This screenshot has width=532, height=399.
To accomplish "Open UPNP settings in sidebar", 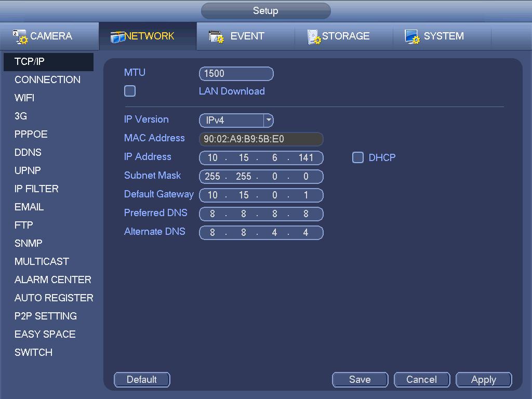I will tap(28, 170).
